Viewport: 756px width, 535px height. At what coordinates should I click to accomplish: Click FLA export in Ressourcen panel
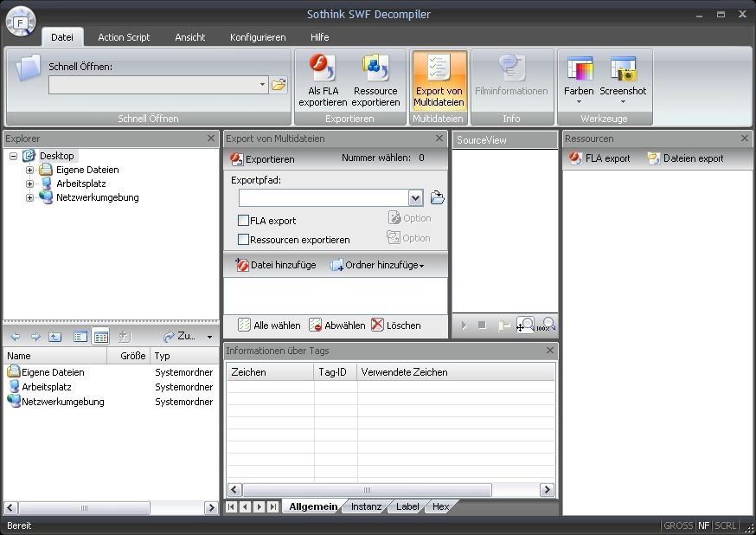pyautogui.click(x=599, y=158)
